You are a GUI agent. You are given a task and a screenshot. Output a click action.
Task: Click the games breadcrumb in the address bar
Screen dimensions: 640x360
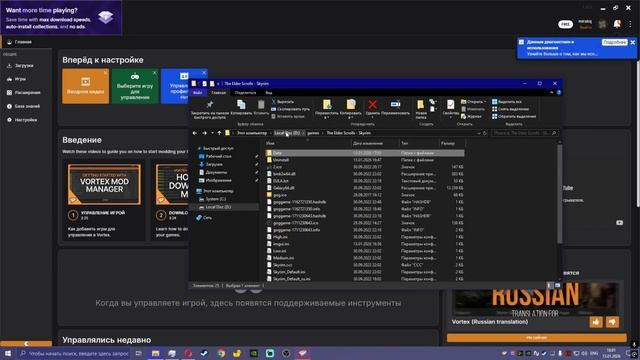(x=313, y=133)
